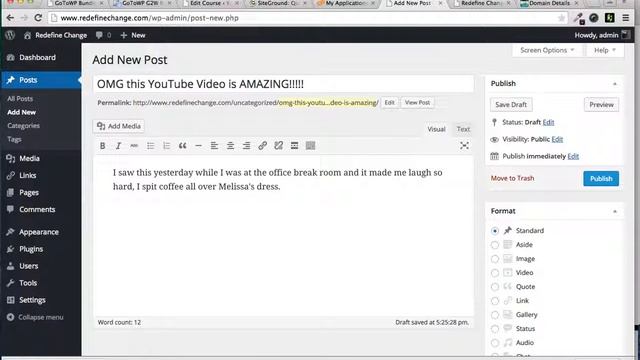The height and width of the screenshot is (360, 640).
Task: Insert Read More tag
Action: 294,146
